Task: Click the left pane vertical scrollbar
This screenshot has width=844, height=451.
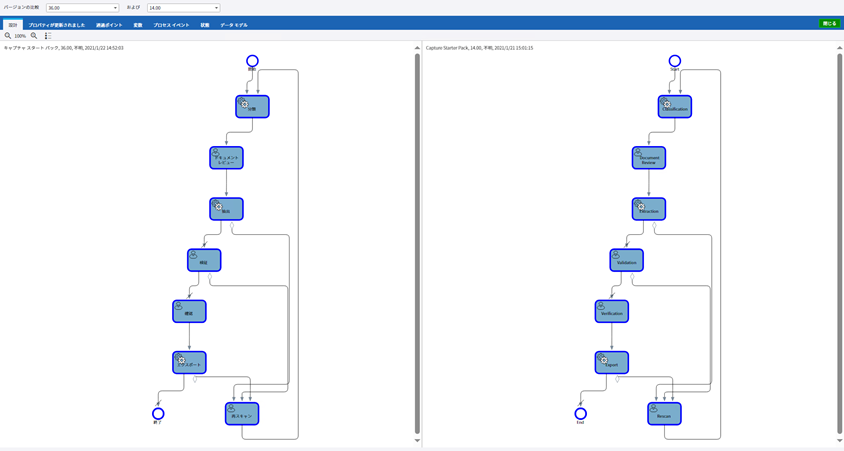Action: [x=417, y=240]
